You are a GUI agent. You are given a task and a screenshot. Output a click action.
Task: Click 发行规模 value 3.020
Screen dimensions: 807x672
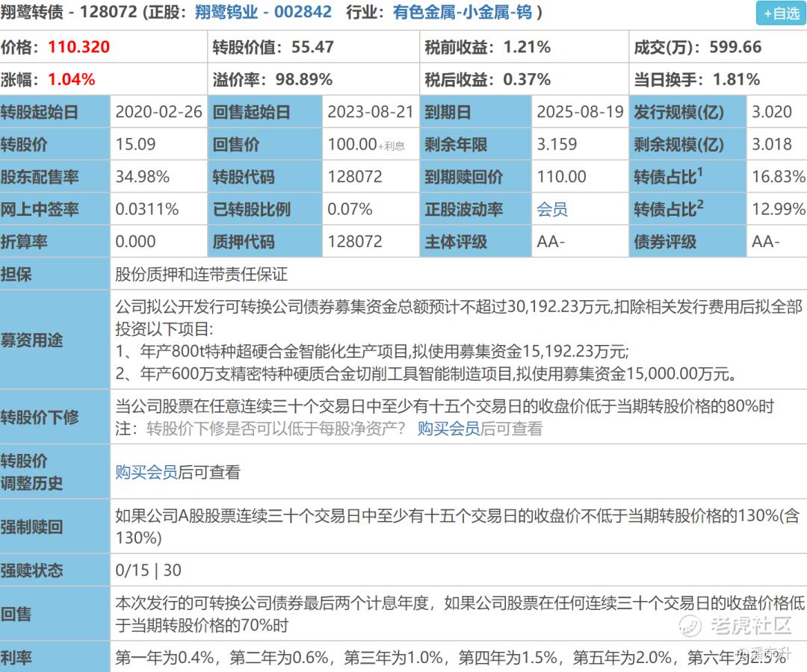pos(771,111)
